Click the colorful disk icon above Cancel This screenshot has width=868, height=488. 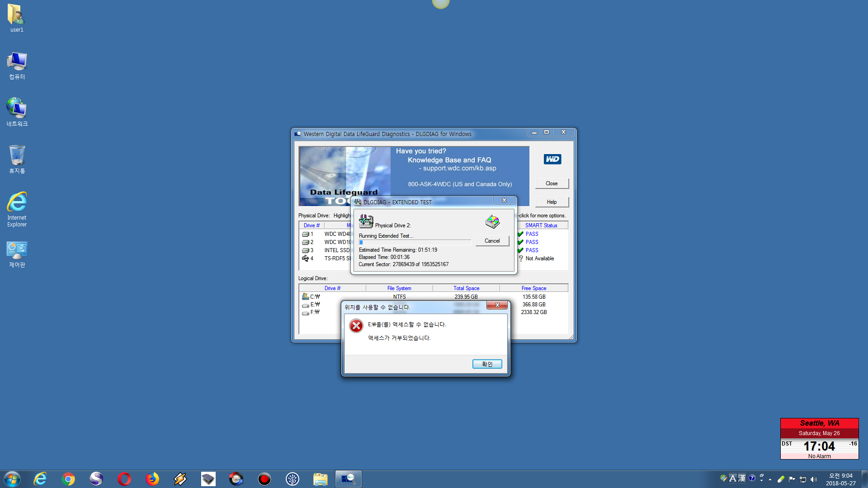pyautogui.click(x=492, y=222)
